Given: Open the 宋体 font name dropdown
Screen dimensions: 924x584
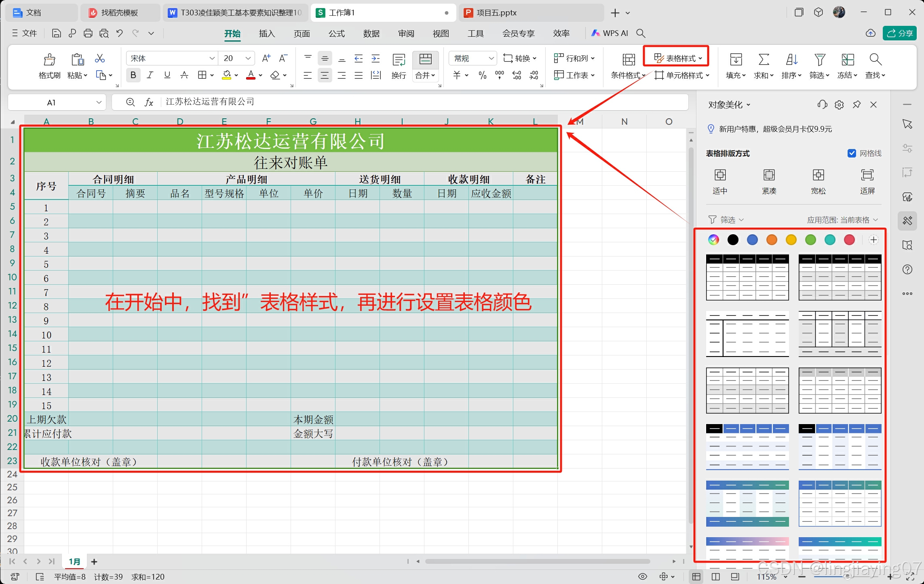Looking at the screenshot, I should point(211,59).
